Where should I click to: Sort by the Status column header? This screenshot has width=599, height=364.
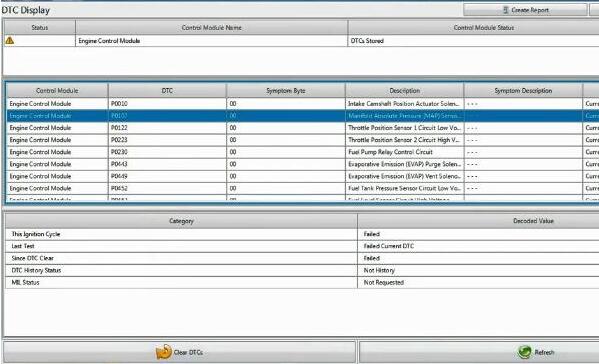point(40,28)
